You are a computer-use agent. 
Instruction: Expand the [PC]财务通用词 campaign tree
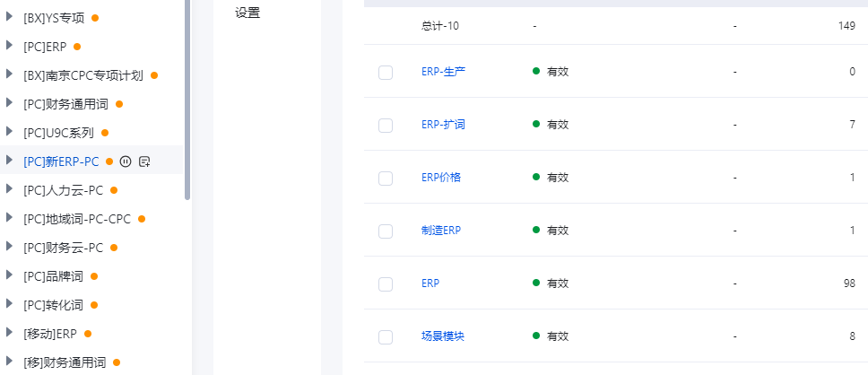(9, 102)
